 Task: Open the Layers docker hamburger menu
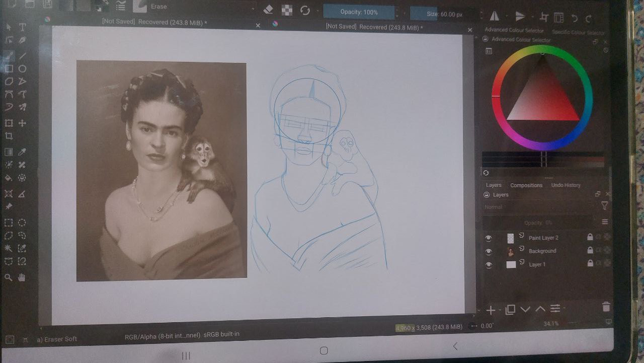(605, 222)
